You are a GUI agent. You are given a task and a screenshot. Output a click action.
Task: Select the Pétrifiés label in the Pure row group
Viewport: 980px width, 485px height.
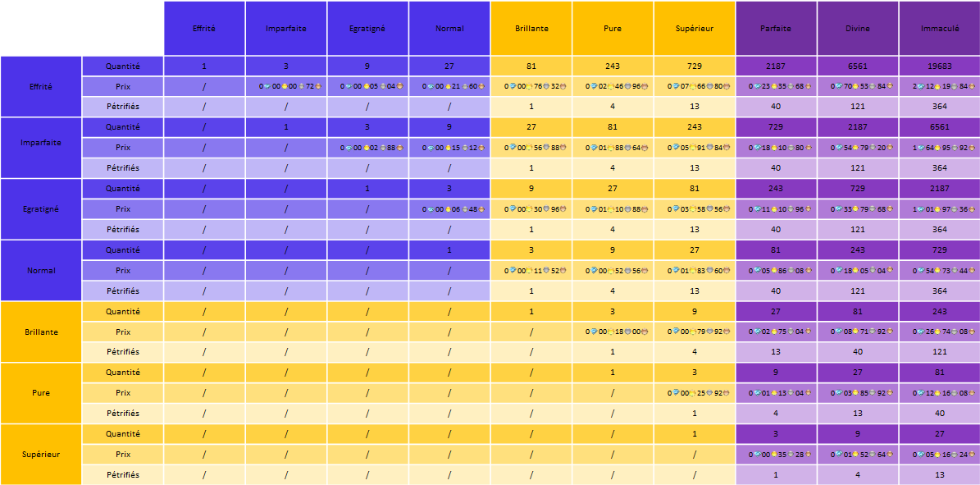pos(123,414)
